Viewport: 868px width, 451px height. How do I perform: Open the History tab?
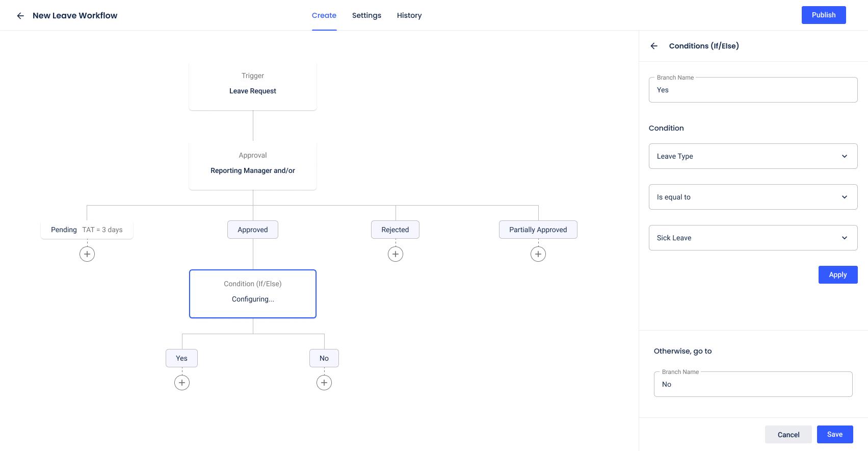pos(409,15)
